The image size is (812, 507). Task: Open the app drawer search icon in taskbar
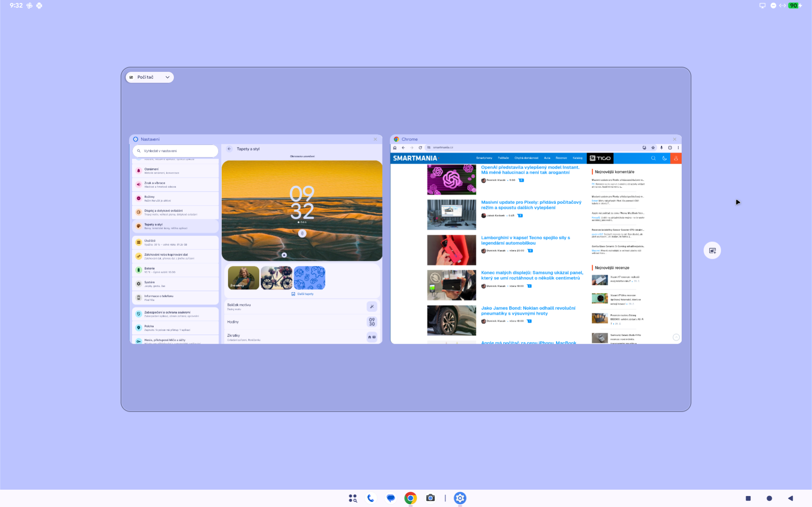352,498
